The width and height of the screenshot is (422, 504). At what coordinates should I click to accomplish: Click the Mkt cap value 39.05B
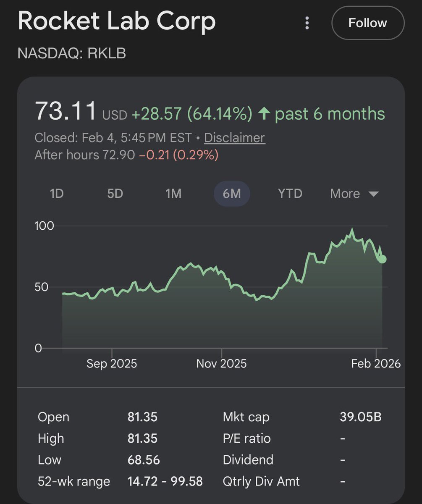[x=360, y=417]
